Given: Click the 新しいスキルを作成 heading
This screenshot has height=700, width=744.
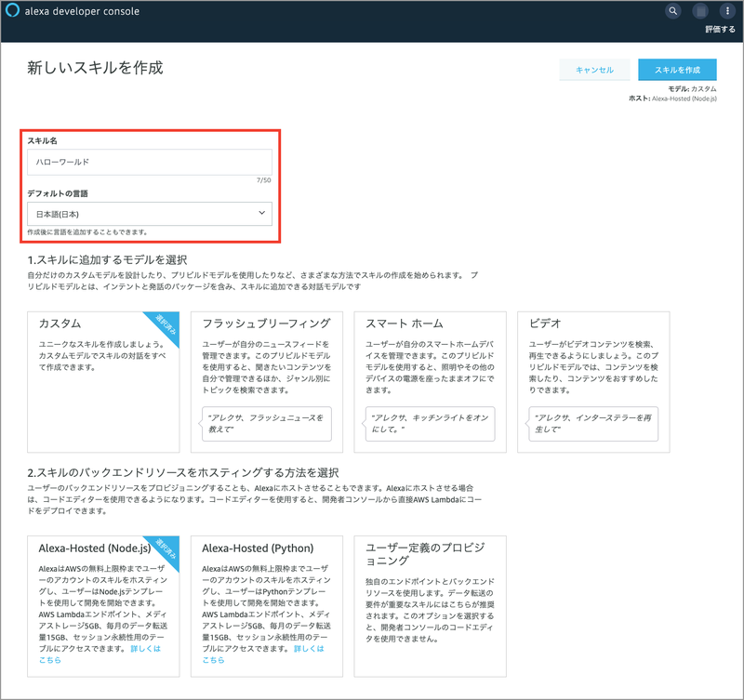Looking at the screenshot, I should click(95, 68).
